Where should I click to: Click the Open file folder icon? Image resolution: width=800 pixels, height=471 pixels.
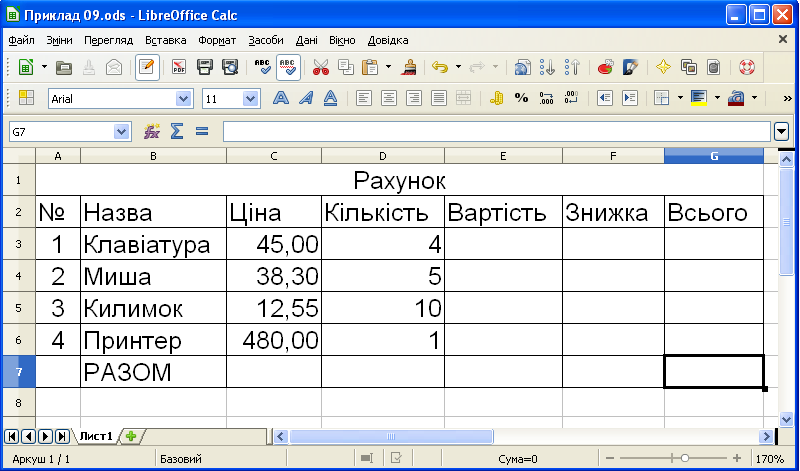pyautogui.click(x=64, y=67)
